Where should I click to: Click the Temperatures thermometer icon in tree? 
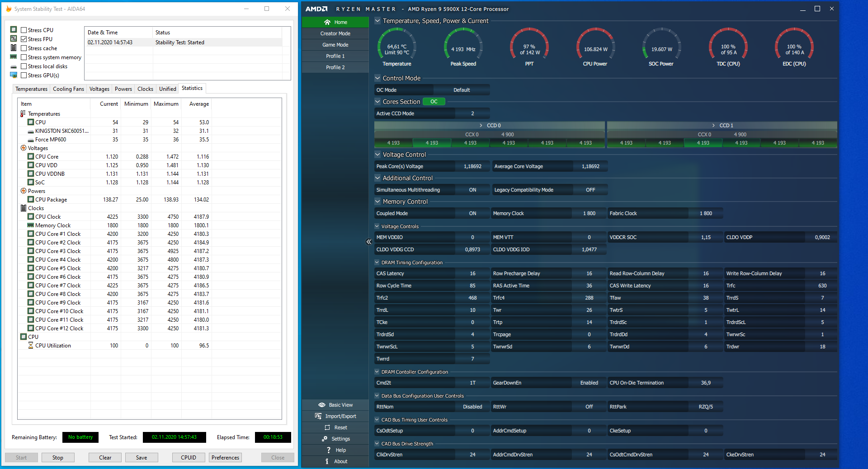click(x=23, y=114)
